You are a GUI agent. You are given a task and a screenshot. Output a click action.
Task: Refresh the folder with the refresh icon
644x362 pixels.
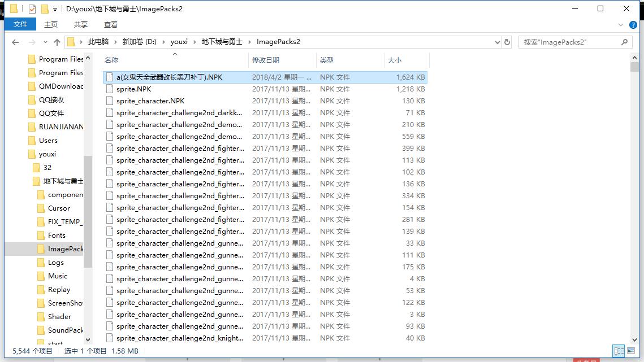point(507,42)
